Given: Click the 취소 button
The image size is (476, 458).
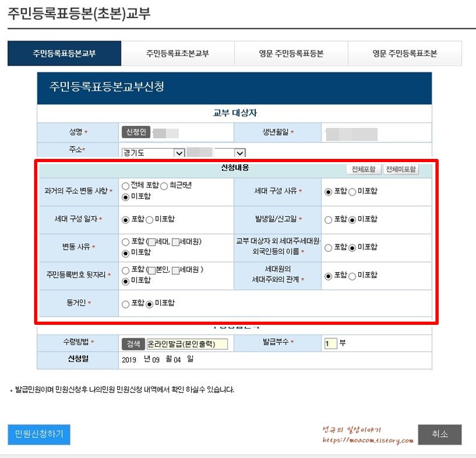Looking at the screenshot, I should click(439, 434).
